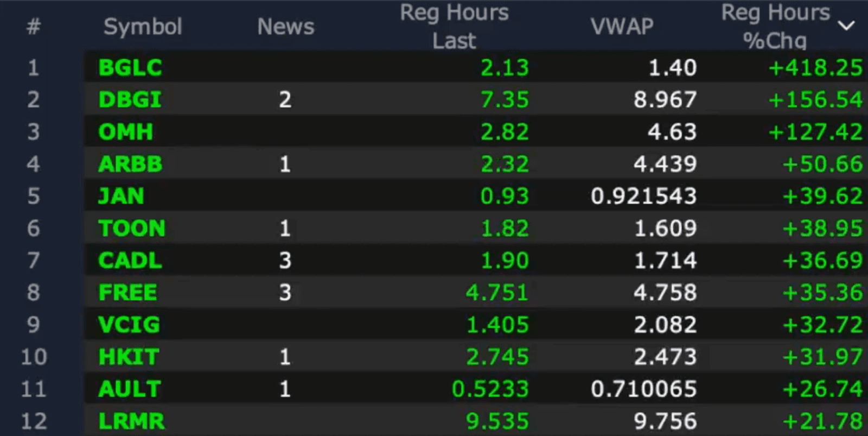
Task: Select the DBGI symbol
Action: (130, 99)
